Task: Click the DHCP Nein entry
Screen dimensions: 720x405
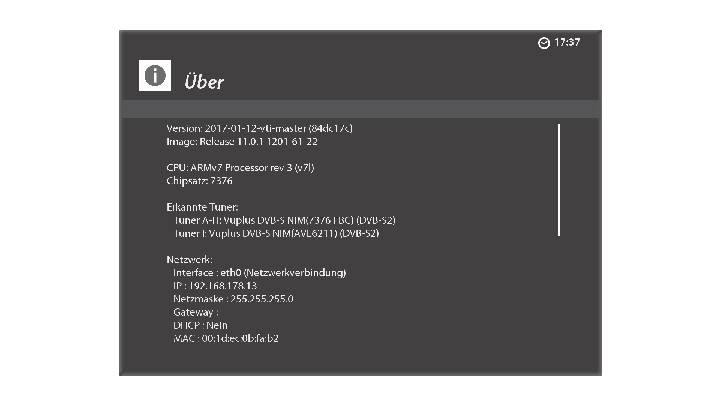Action: coord(200,325)
